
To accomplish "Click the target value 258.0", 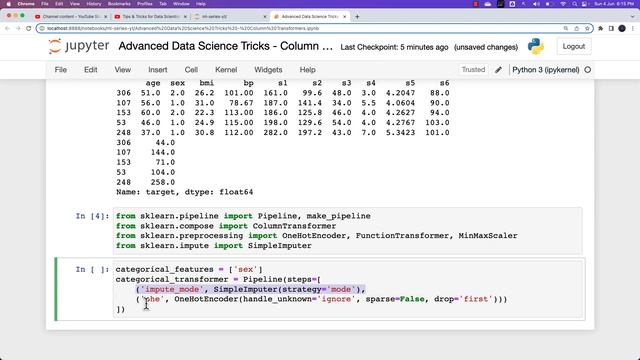I will [163, 182].
